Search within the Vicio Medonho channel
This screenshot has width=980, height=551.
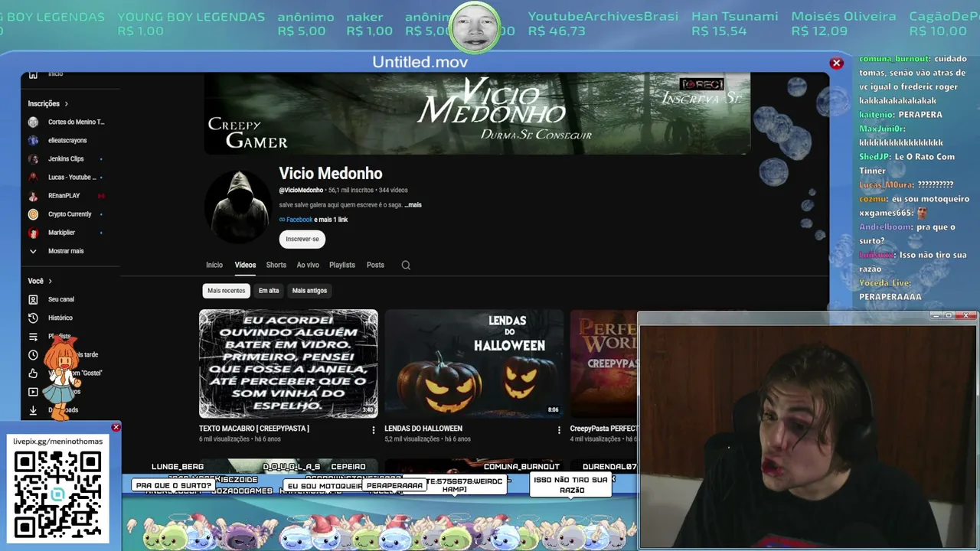tap(406, 266)
